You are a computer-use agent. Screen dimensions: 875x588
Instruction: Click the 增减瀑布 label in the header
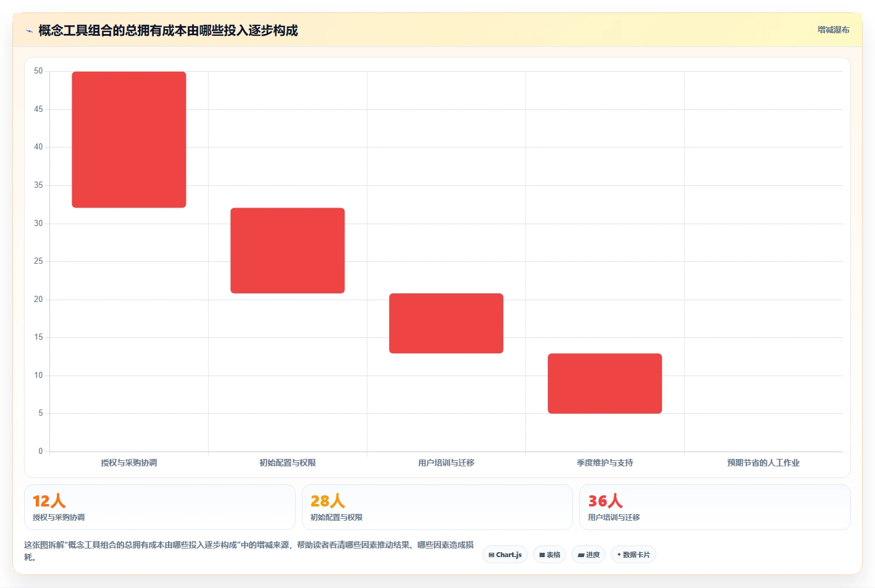833,30
